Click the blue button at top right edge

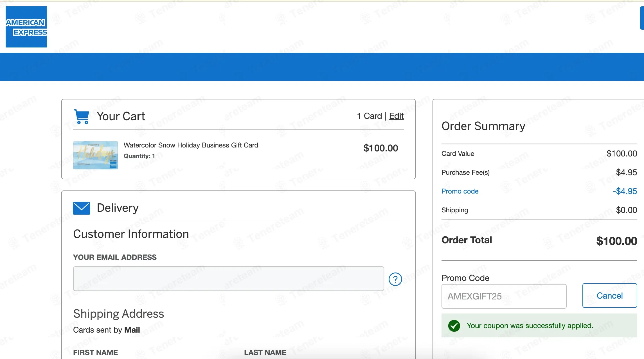click(642, 18)
